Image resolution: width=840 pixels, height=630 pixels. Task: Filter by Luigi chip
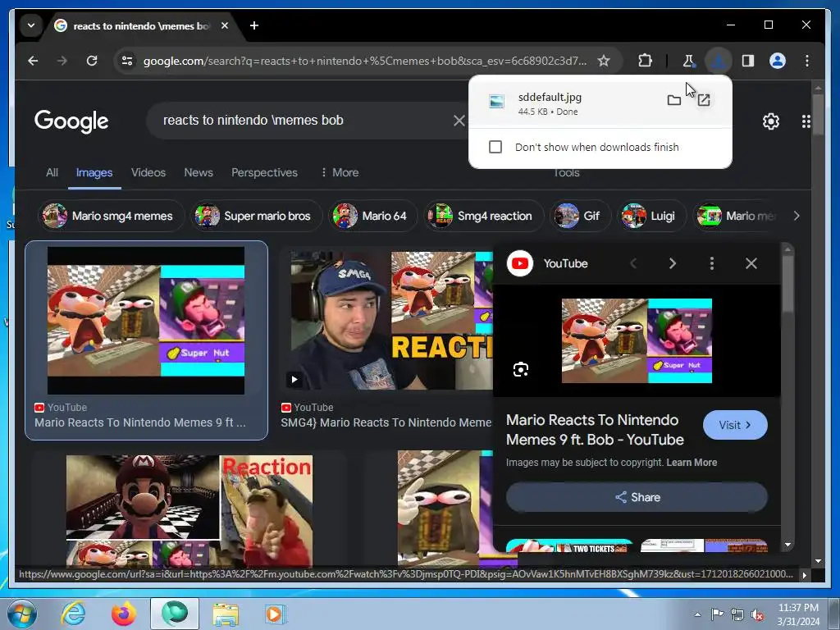tap(651, 216)
